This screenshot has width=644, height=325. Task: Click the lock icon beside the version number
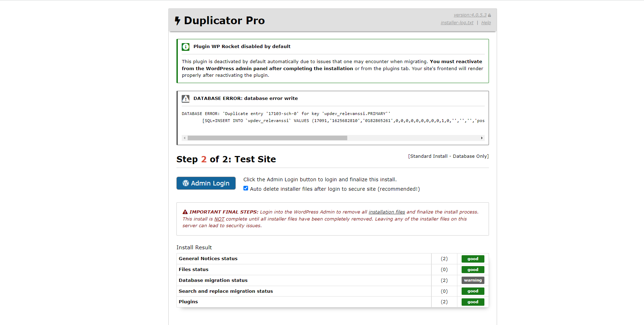pyautogui.click(x=489, y=15)
